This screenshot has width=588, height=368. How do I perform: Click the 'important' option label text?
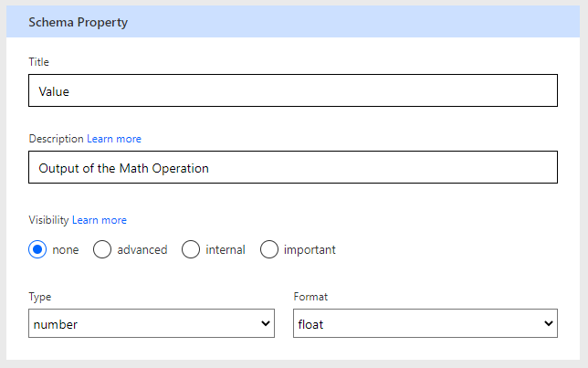(310, 249)
